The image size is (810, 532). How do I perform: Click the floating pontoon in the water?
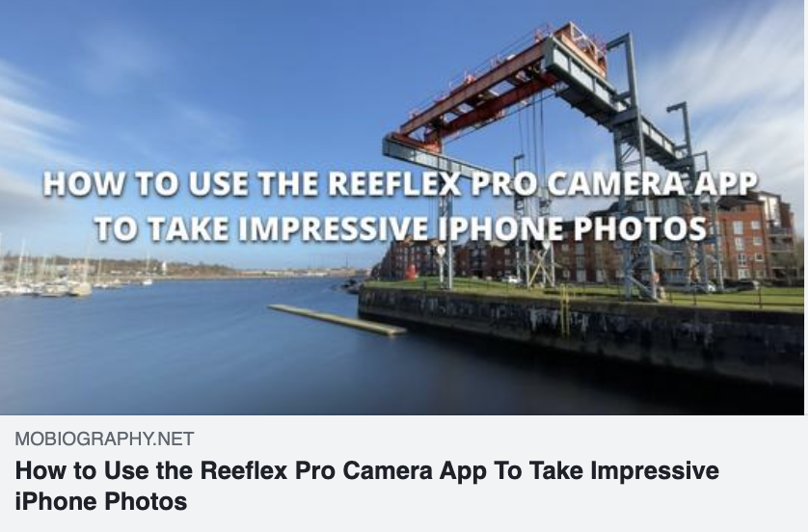coord(338,319)
